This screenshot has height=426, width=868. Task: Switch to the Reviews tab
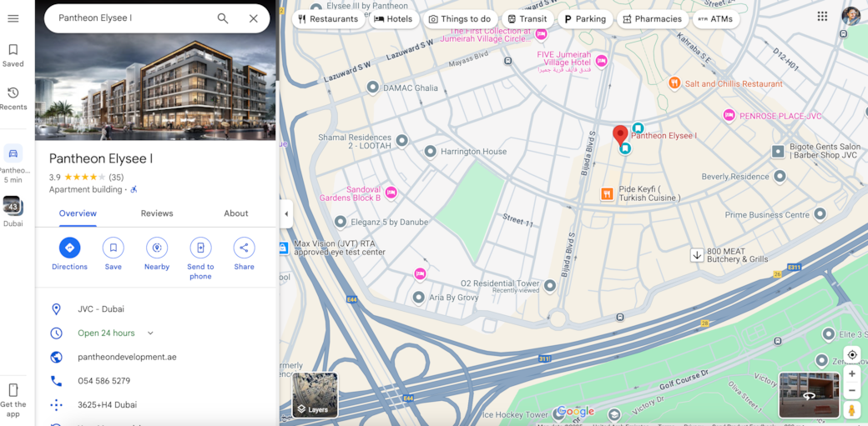pyautogui.click(x=157, y=213)
